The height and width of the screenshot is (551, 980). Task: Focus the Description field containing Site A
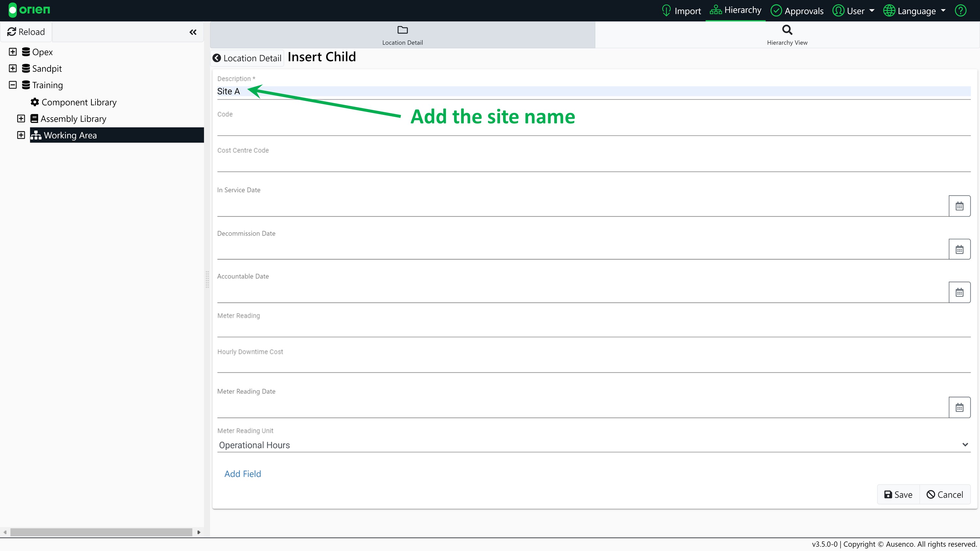[594, 92]
